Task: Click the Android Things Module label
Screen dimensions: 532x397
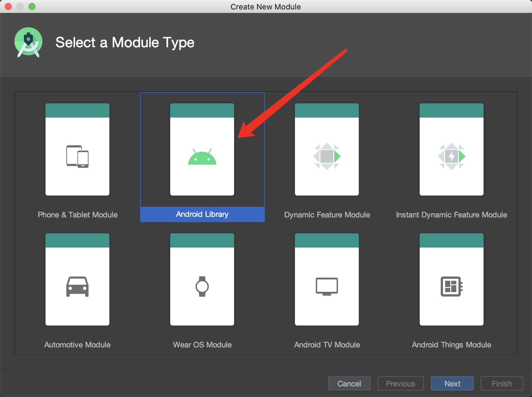Action: click(452, 345)
